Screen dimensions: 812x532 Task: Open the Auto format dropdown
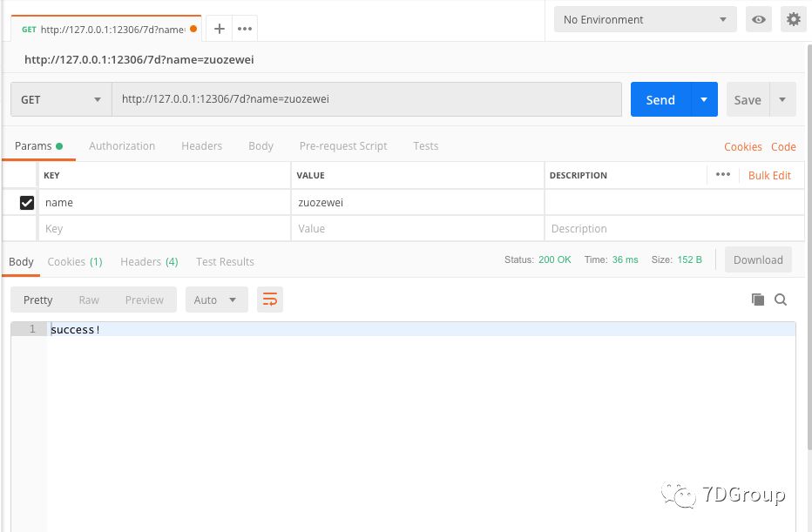216,300
